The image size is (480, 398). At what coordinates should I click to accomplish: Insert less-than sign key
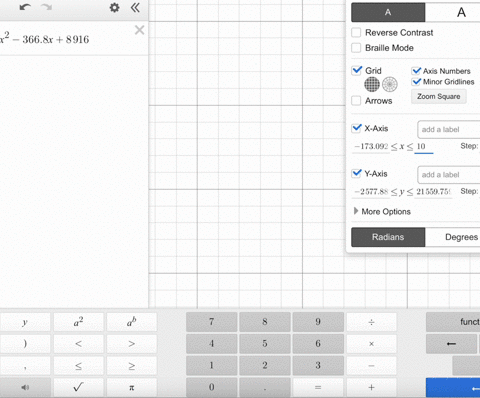tap(78, 344)
